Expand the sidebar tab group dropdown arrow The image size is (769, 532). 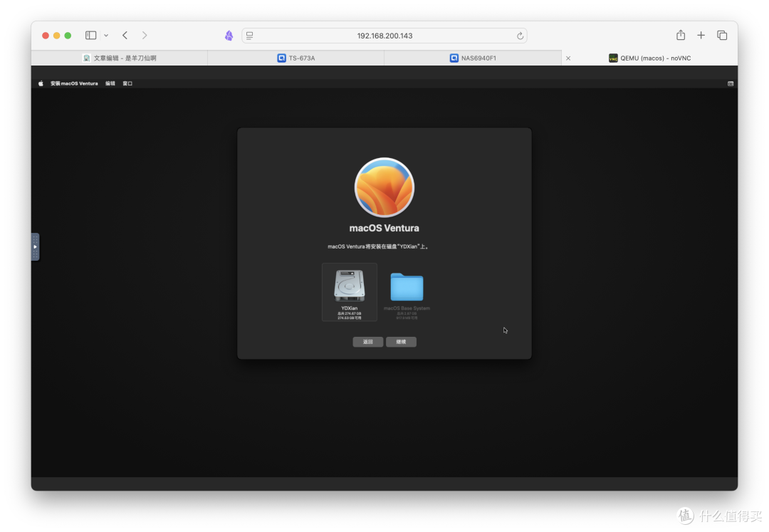(x=106, y=35)
